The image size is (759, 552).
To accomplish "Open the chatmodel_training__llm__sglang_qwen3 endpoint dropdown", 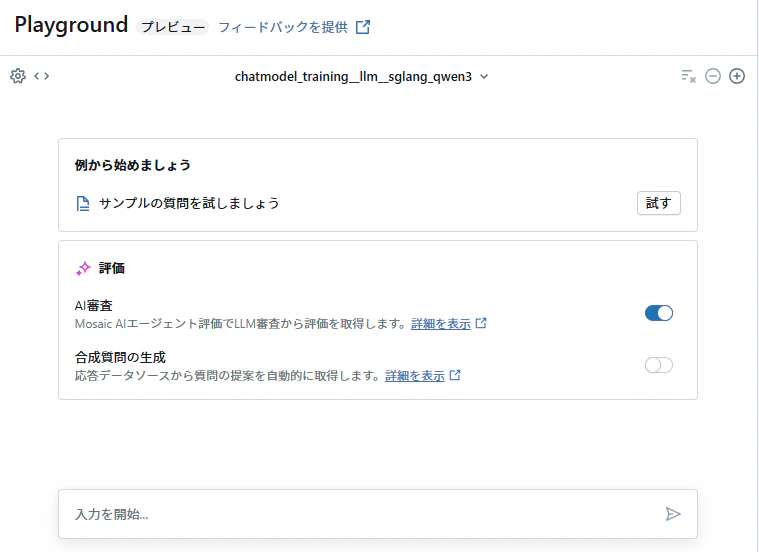I will click(362, 77).
